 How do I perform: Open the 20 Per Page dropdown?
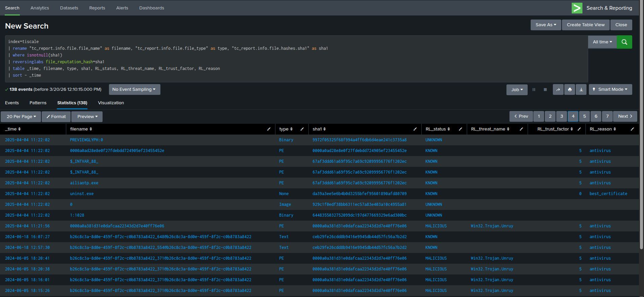pos(21,117)
